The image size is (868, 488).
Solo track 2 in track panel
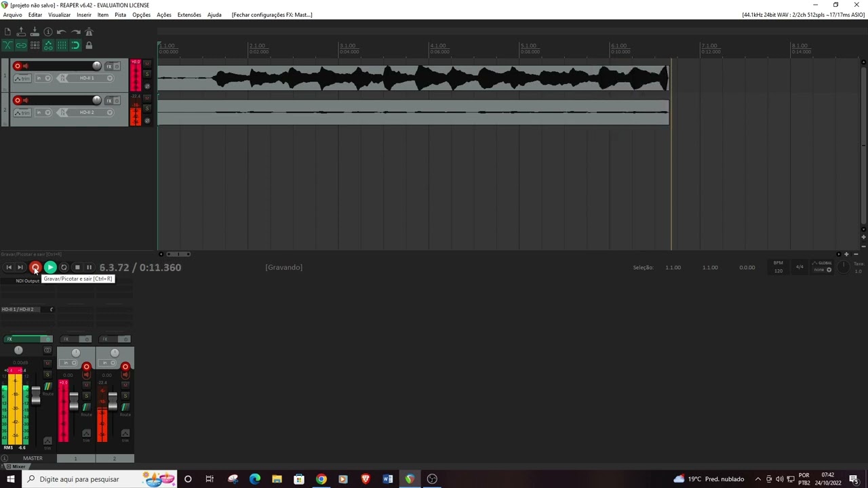(147, 108)
